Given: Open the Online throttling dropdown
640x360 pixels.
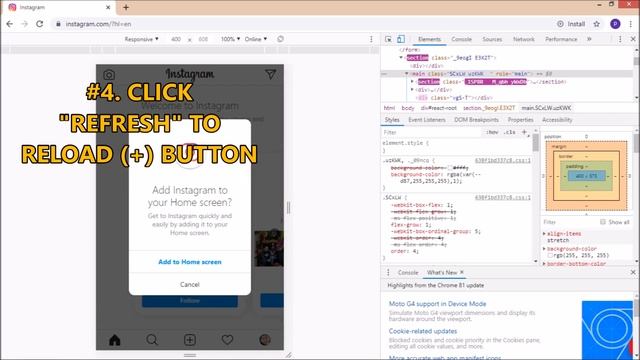Looking at the screenshot, I should (x=256, y=39).
